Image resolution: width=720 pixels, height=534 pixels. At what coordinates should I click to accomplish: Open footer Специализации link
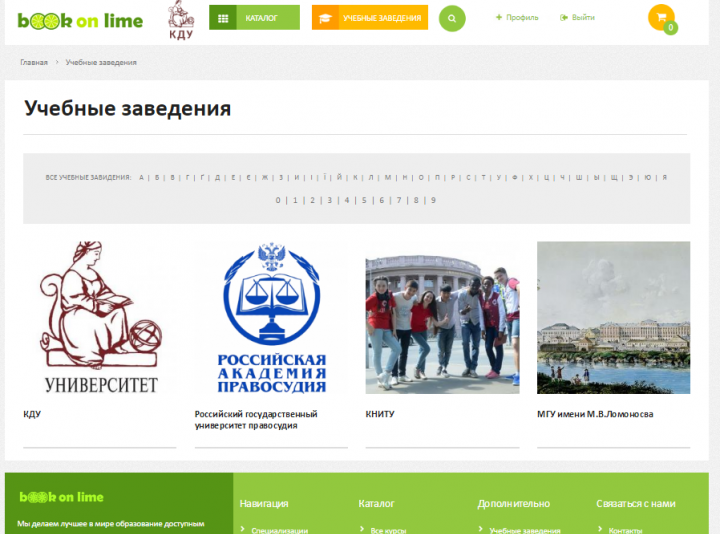click(280, 530)
